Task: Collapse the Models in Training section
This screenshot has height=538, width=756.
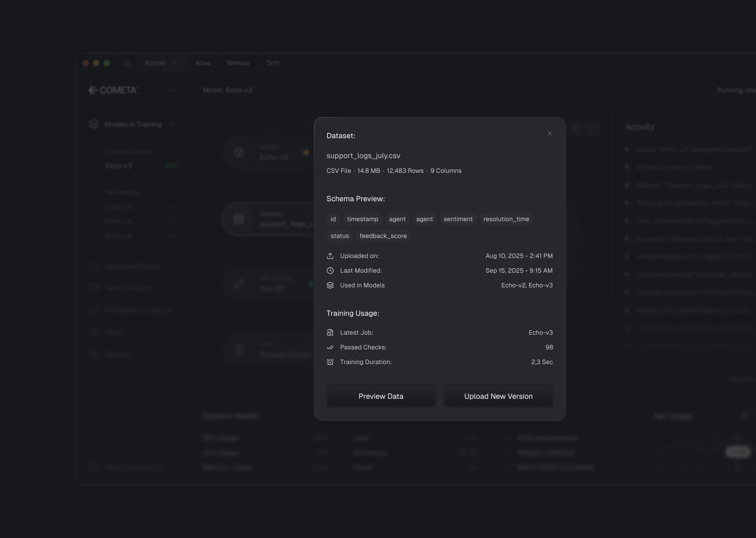Action: tap(172, 124)
